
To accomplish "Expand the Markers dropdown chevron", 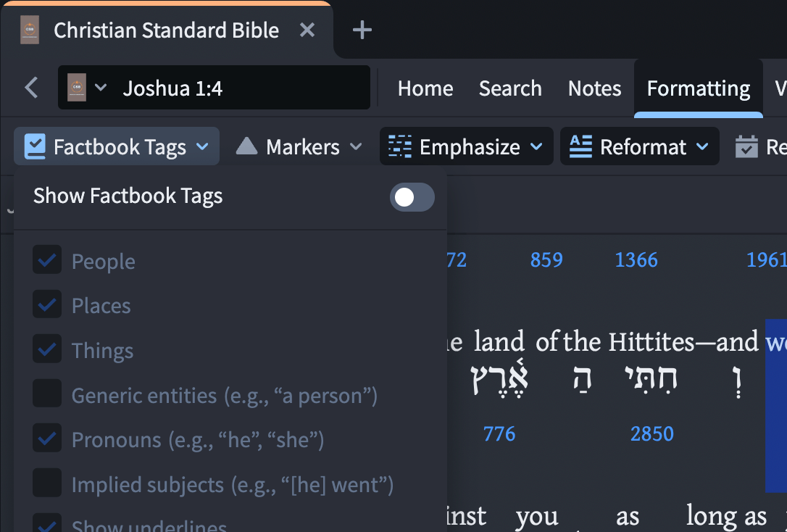I will click(356, 146).
